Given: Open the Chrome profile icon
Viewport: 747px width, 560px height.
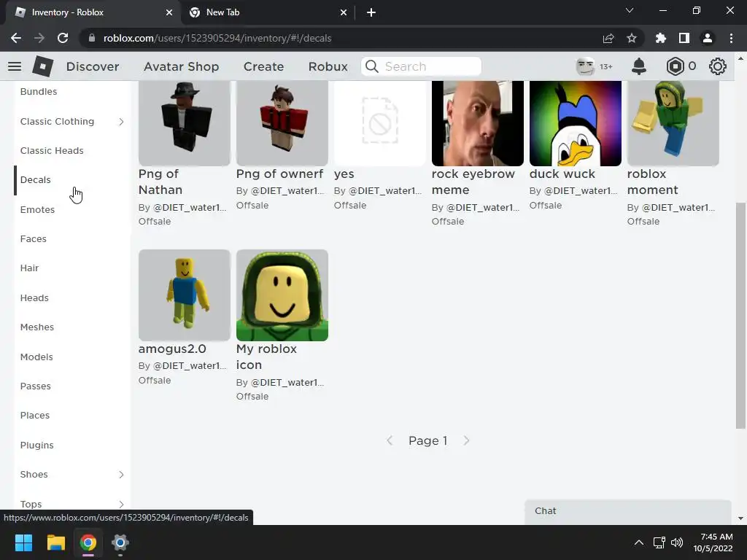Looking at the screenshot, I should pyautogui.click(x=708, y=38).
